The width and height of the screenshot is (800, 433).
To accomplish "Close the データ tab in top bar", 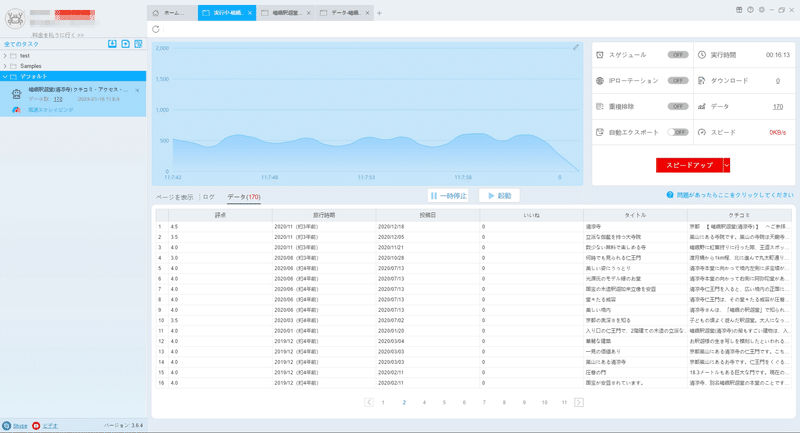I will 367,13.
